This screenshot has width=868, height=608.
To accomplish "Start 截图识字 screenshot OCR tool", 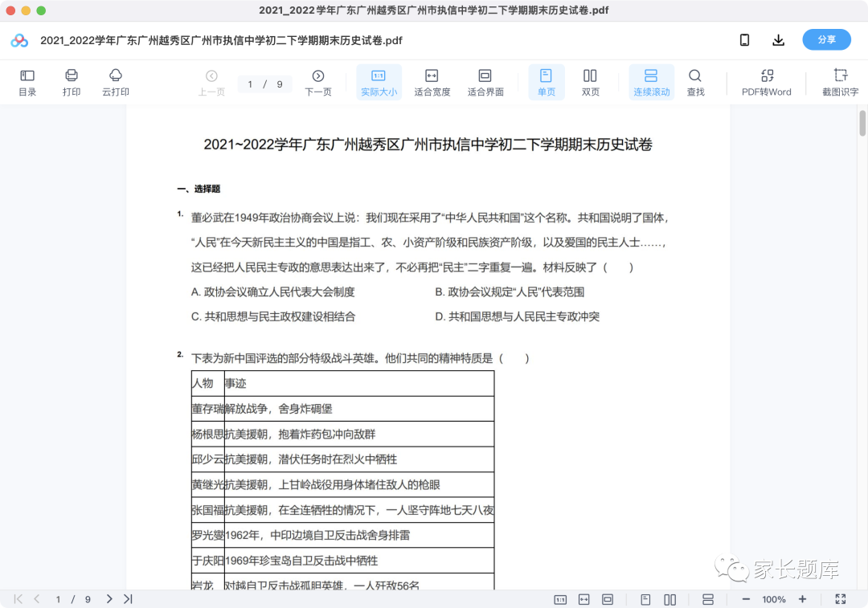I will (x=840, y=83).
